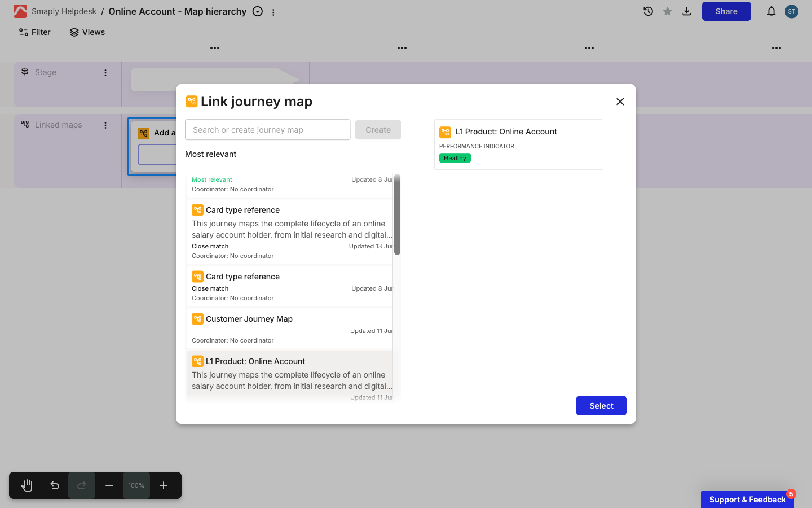Click the 100% zoom level indicator

click(x=136, y=485)
